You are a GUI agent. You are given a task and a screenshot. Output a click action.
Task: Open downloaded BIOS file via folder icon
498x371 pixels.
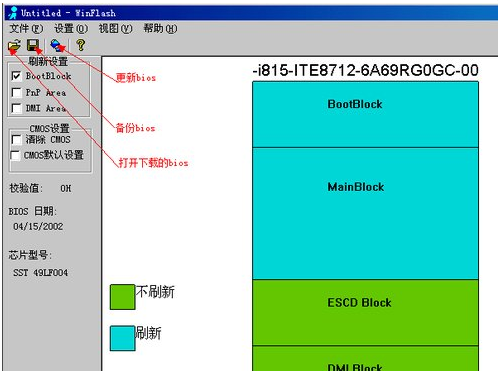(14, 45)
